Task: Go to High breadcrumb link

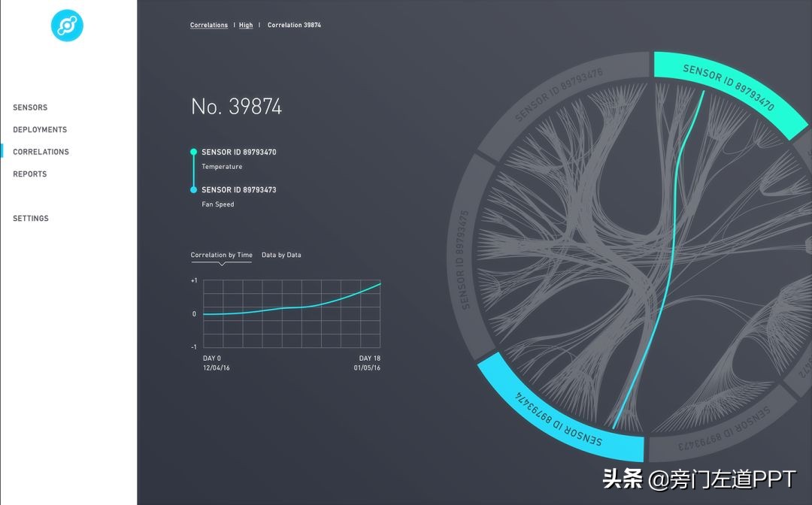Action: click(246, 25)
